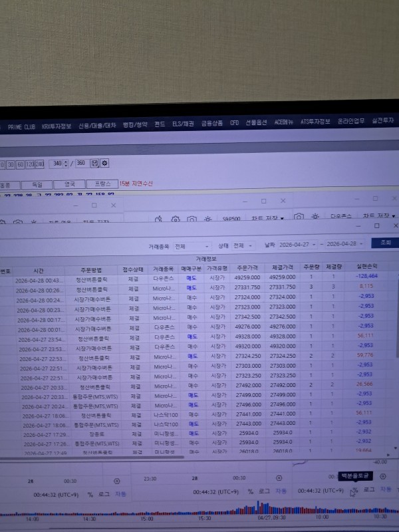Image resolution: width=399 pixels, height=532 pixels.
Task: Select the 2026-04-28 00:43 trade row time
Action: 39,281
